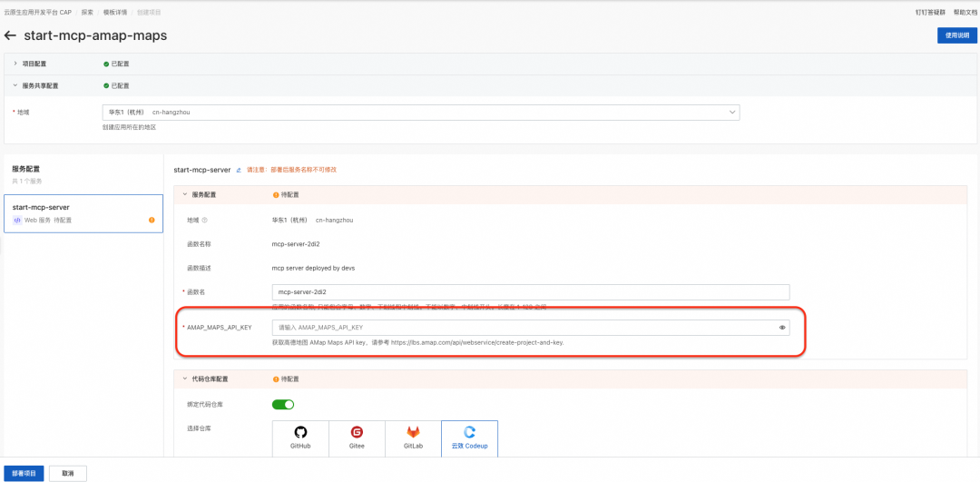Screen dimensions: 980x482
Task: Go to 探索 in the breadcrumb
Action: (87, 12)
